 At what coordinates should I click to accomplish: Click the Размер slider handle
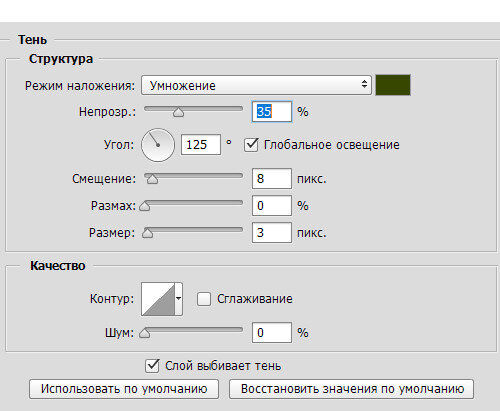tap(147, 233)
